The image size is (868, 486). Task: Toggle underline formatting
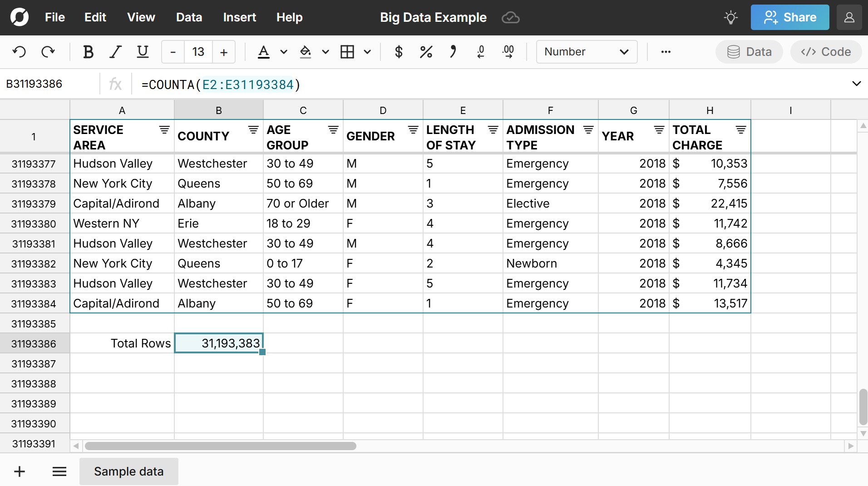(x=143, y=52)
